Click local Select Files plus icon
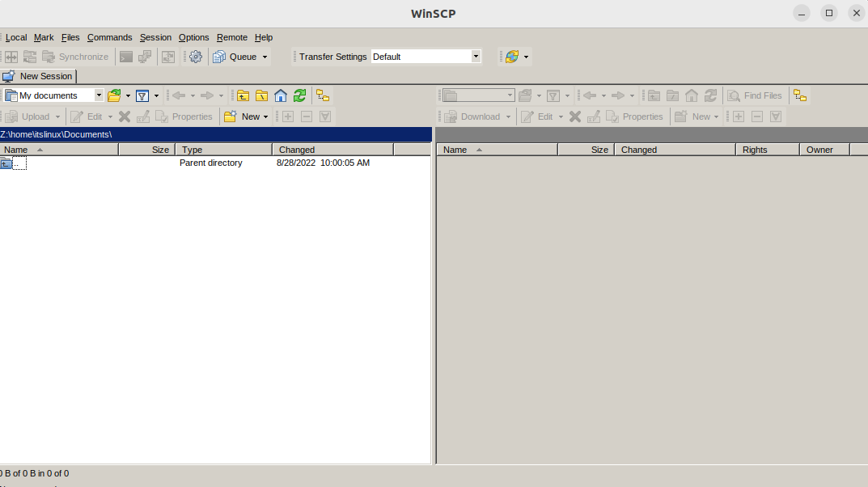Screen dimensions: 868x487 pos(288,116)
